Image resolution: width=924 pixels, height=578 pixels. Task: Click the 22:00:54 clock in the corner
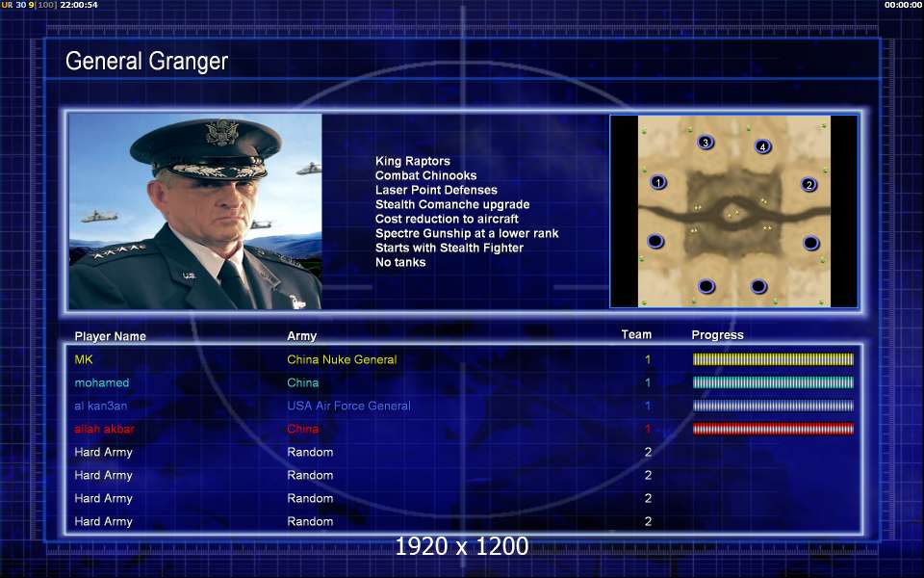[79, 5]
